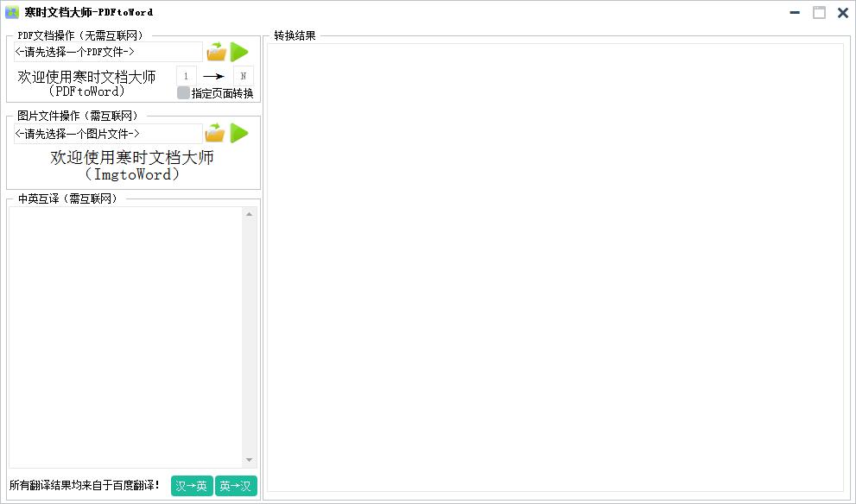
Task: Start image conversion with the green play icon
Action: [239, 133]
